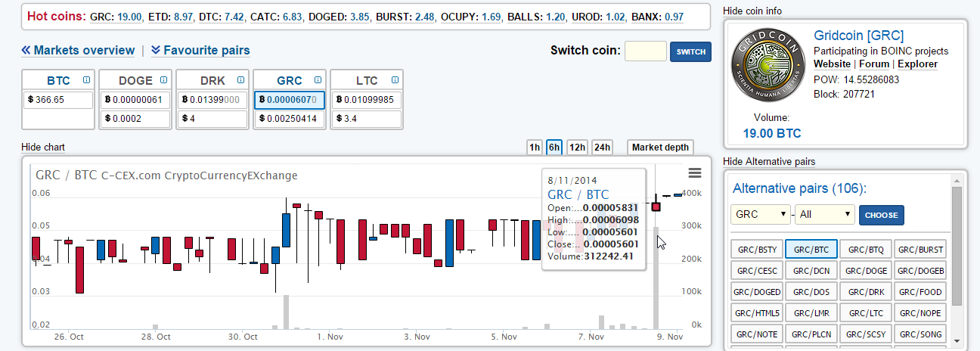Select the GRC/FOOD pair
This screenshot has width=980, height=351.
pyautogui.click(x=920, y=291)
